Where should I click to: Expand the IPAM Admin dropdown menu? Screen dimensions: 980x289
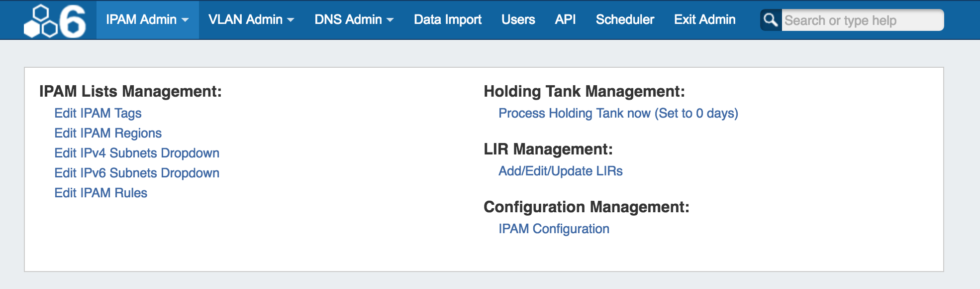[147, 20]
